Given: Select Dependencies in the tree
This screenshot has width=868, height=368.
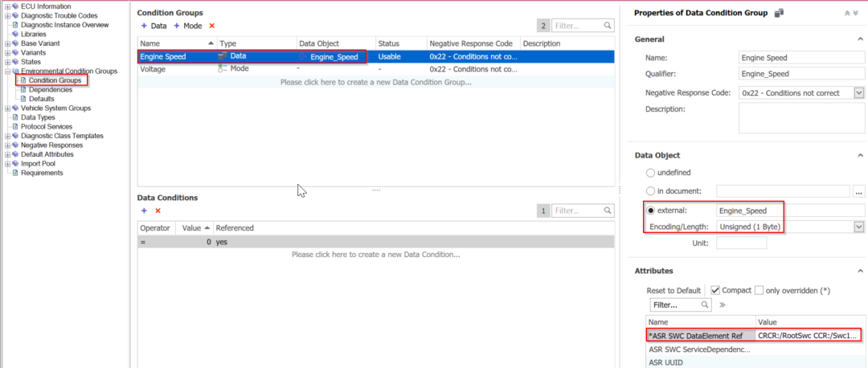Looking at the screenshot, I should tap(51, 90).
